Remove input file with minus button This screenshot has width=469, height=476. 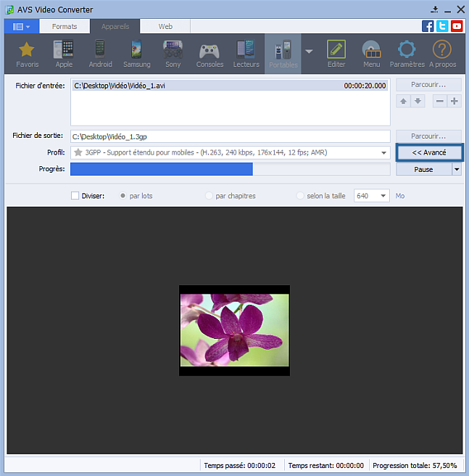(439, 101)
